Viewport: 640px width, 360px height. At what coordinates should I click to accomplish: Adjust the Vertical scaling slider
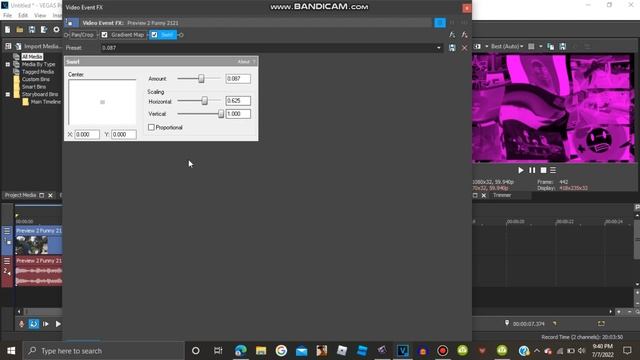(221, 114)
